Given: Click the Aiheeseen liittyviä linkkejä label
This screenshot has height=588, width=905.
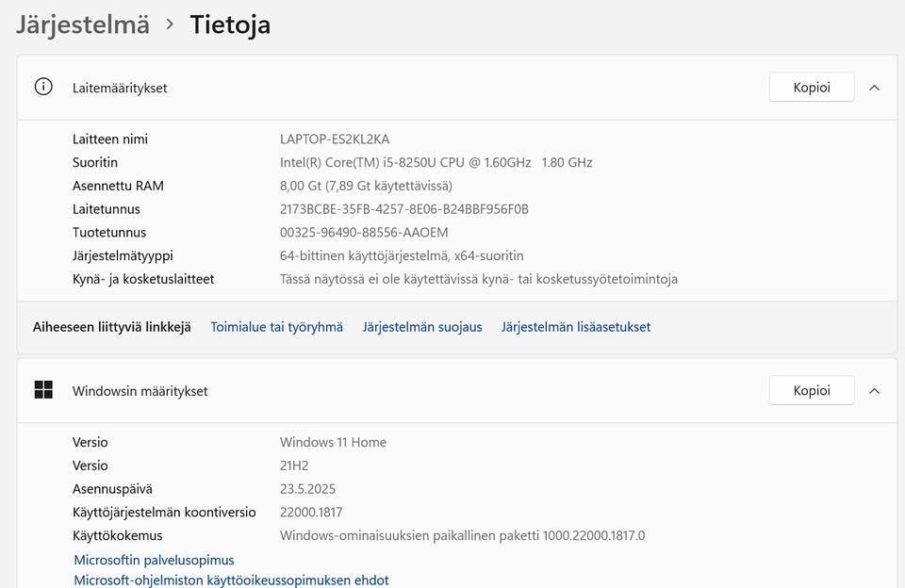Looking at the screenshot, I should [112, 327].
